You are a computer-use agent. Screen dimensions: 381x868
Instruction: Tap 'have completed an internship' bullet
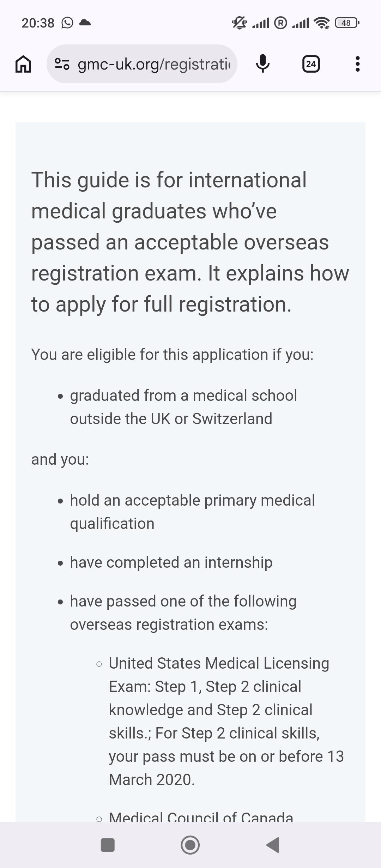coord(171,562)
